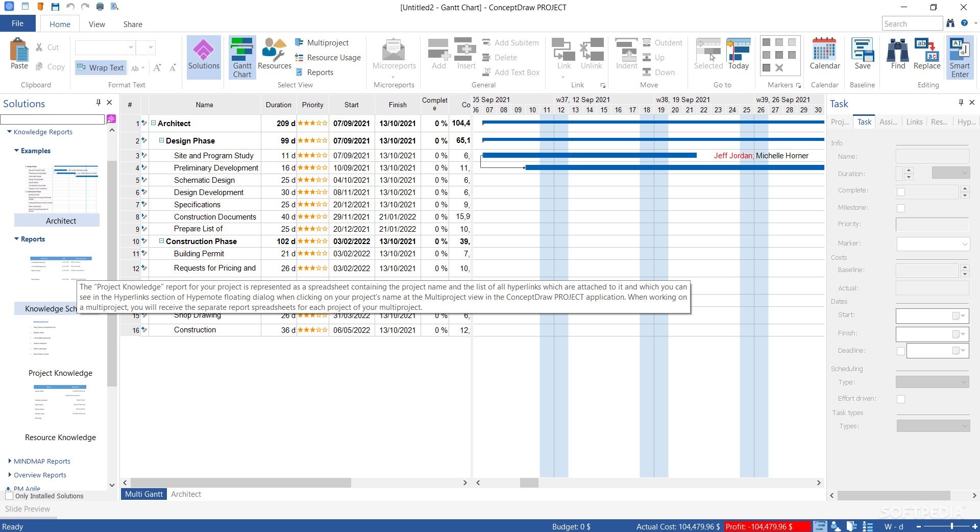Open the Find tool

pos(898,54)
